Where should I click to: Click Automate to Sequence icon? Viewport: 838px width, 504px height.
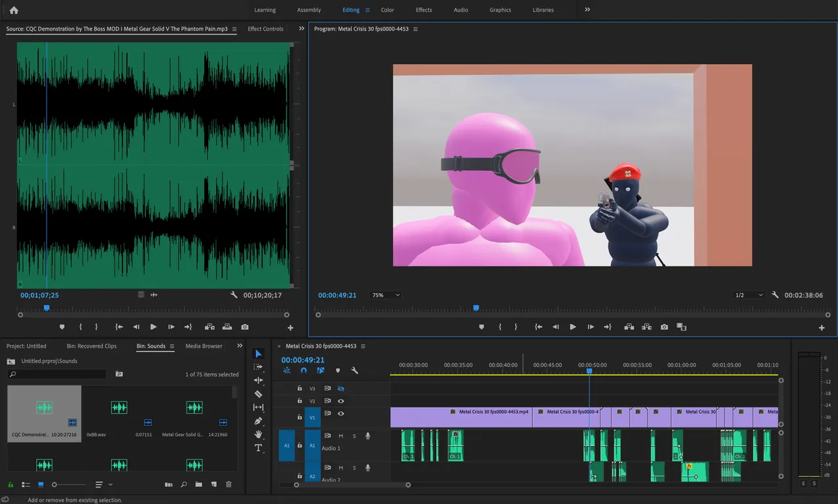coord(168,484)
